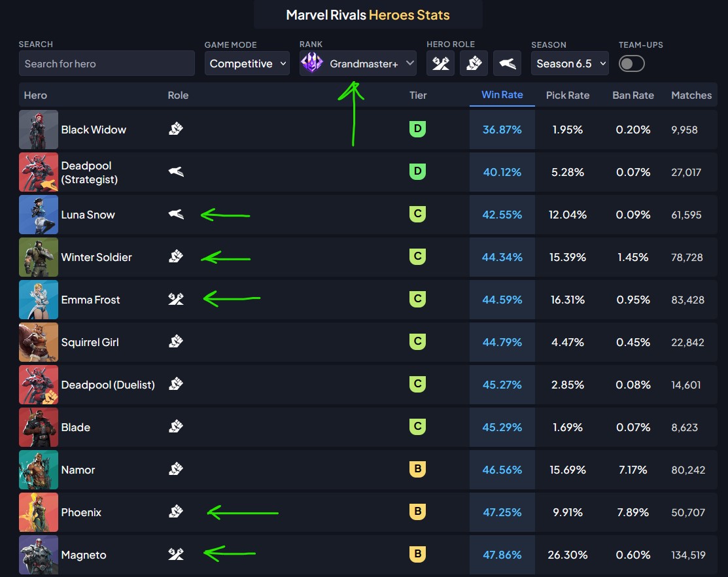
Task: Click Black Widow's D tier badge
Action: click(x=417, y=129)
